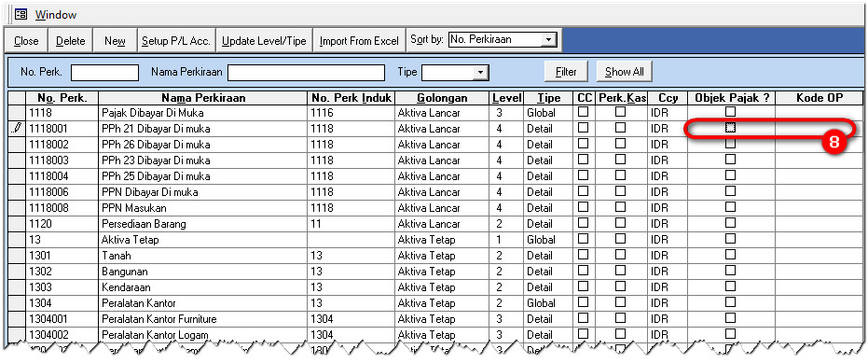The width and height of the screenshot is (868, 363).
Task: Click Level cell of Tanah row
Action: click(x=506, y=256)
